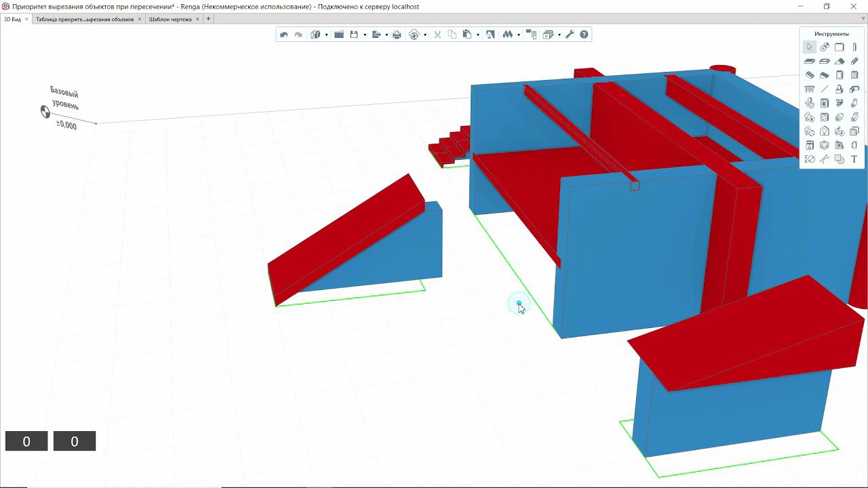This screenshot has width=868, height=488.
Task: Paste with the clipboard icon
Action: pyautogui.click(x=467, y=35)
